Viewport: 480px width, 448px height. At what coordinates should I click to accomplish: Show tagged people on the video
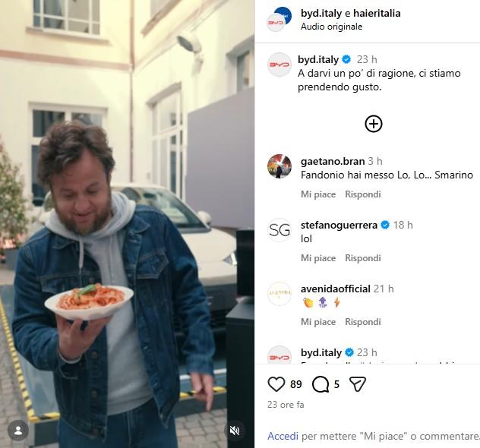[18, 431]
